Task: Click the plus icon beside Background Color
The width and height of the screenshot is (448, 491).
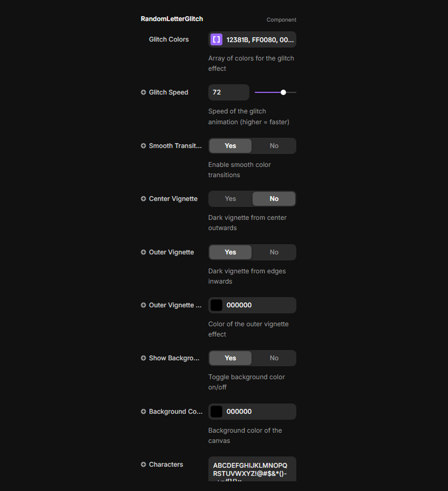Action: coord(144,412)
